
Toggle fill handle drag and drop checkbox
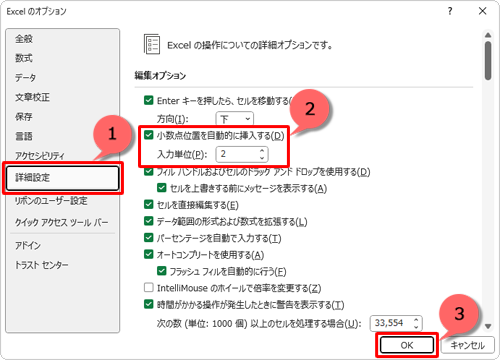click(149, 172)
